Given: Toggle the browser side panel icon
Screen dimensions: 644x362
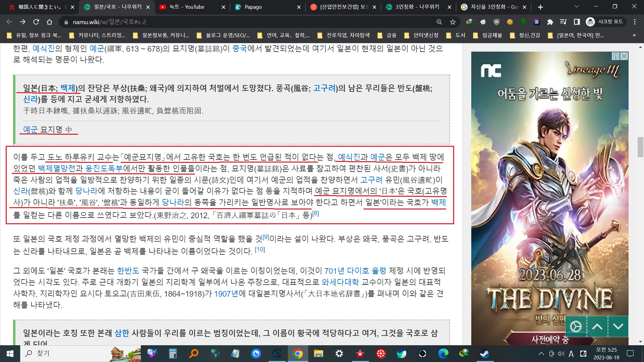Looking at the screenshot, I should [x=577, y=22].
